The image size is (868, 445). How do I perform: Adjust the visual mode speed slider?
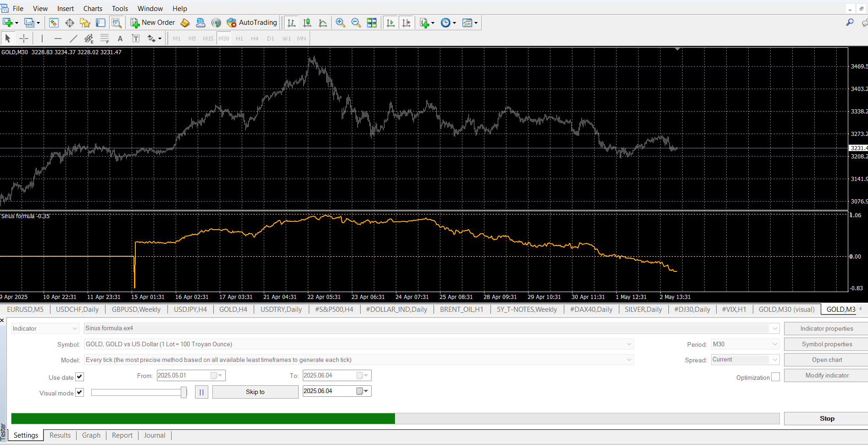tap(184, 392)
